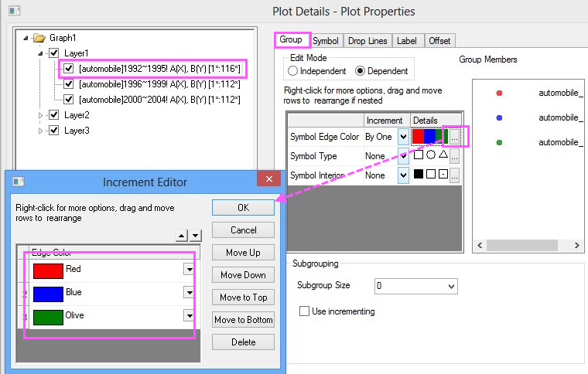Enable Use incrementing checkbox
The width and height of the screenshot is (588, 374).
coord(304,311)
